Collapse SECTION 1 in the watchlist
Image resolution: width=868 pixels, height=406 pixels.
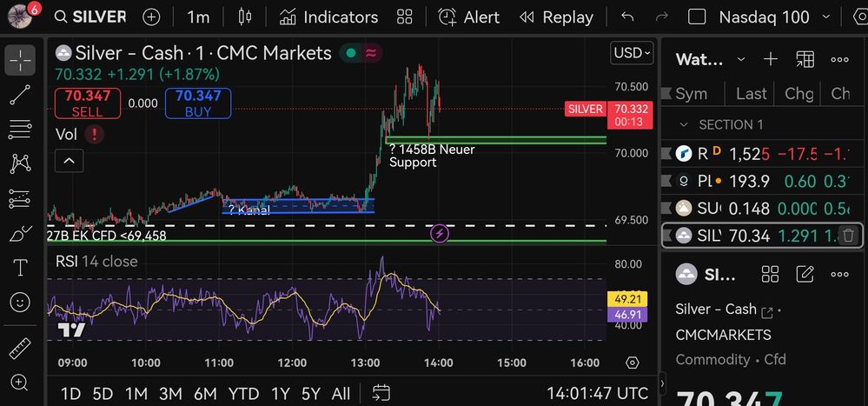684,124
